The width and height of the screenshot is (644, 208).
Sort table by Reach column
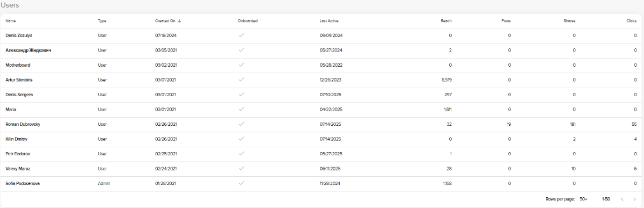(447, 21)
